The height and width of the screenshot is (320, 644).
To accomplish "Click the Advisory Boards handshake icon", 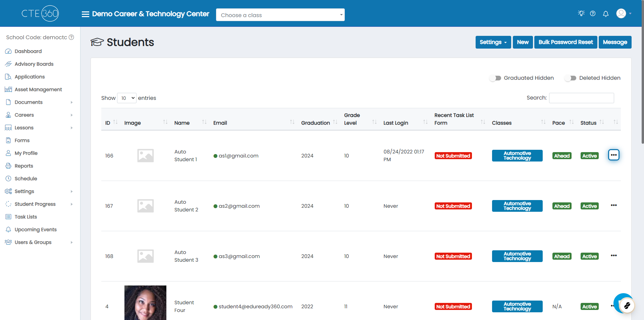I will pos(8,64).
